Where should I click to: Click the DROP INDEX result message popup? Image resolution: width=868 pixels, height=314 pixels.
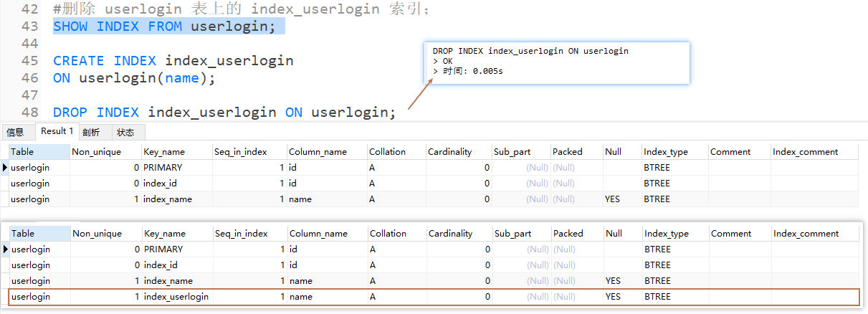pos(556,62)
